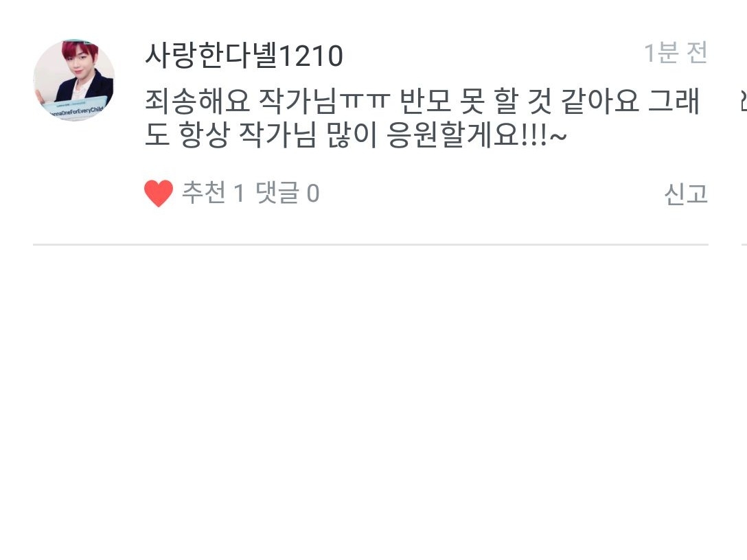This screenshot has width=747, height=560.
Task: Recommend the comment via 추천 1
Action: coord(214,194)
